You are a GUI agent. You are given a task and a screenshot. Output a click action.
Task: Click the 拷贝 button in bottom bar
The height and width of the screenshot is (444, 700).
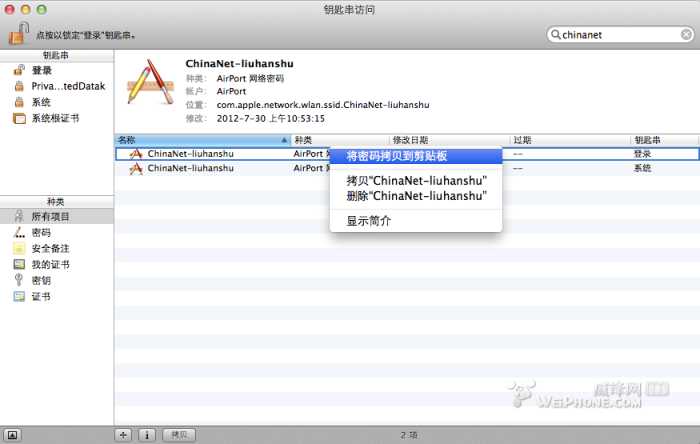point(179,435)
